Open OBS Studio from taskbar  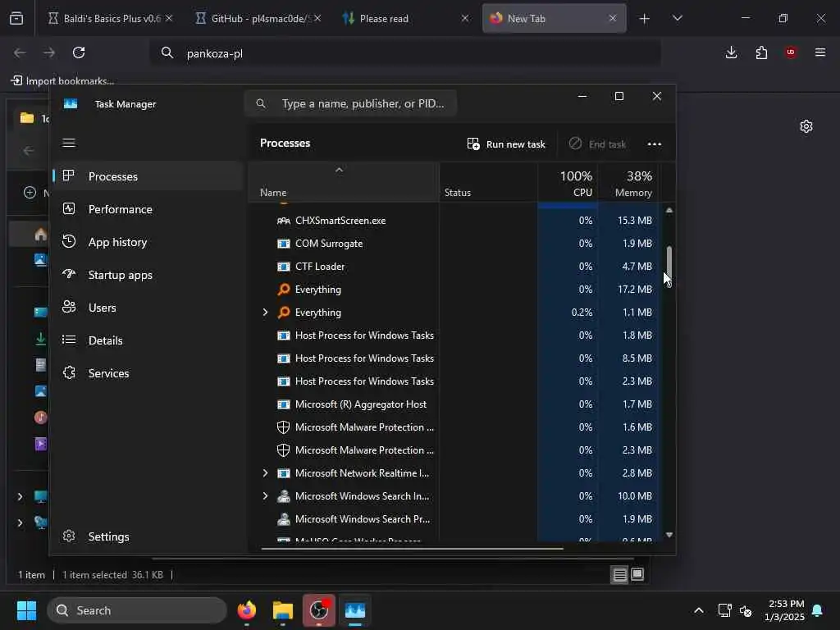click(319, 610)
